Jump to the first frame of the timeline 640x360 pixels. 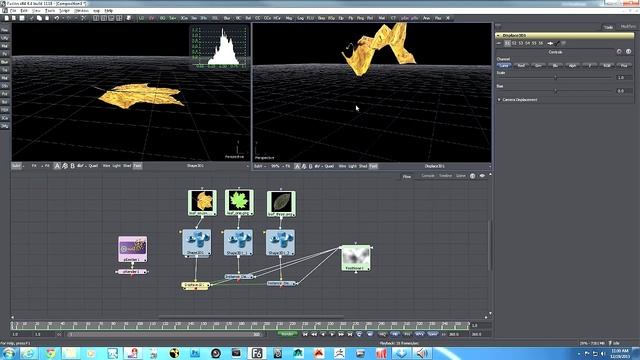(305, 334)
